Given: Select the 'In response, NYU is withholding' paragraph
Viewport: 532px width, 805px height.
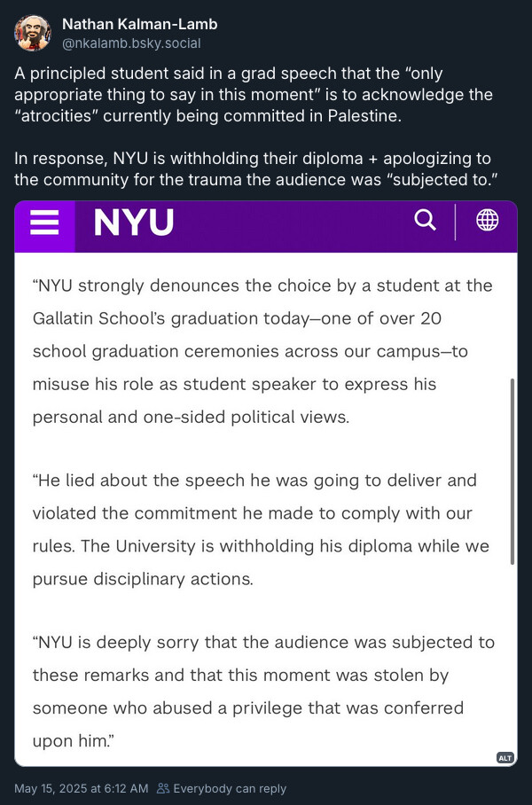Looking at the screenshot, I should click(254, 169).
